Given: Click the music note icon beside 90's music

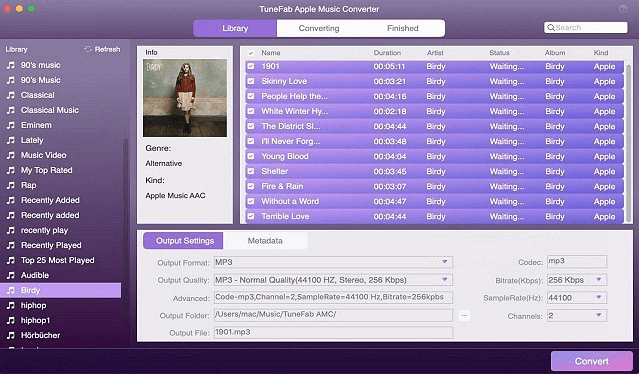Looking at the screenshot, I should click(11, 65).
